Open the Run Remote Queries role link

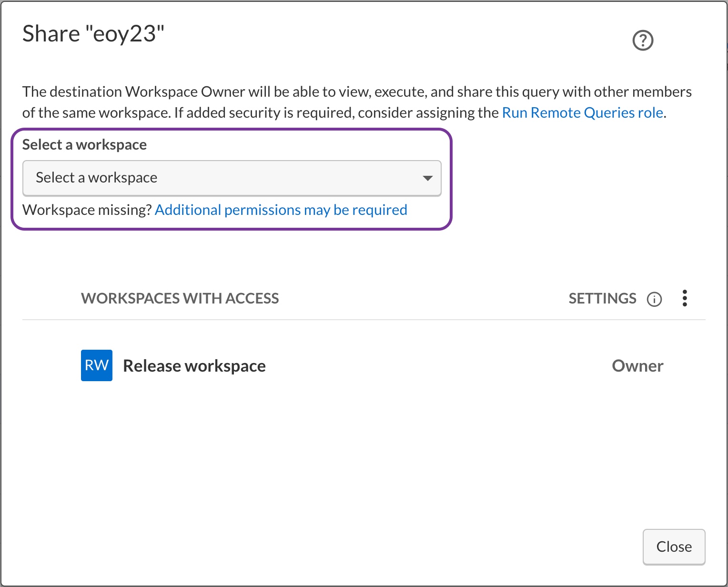(x=582, y=113)
